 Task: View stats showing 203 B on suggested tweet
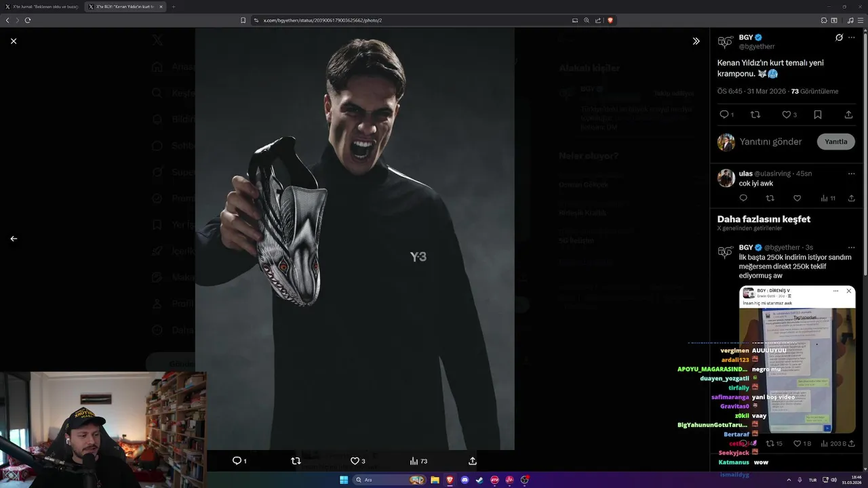point(833,443)
